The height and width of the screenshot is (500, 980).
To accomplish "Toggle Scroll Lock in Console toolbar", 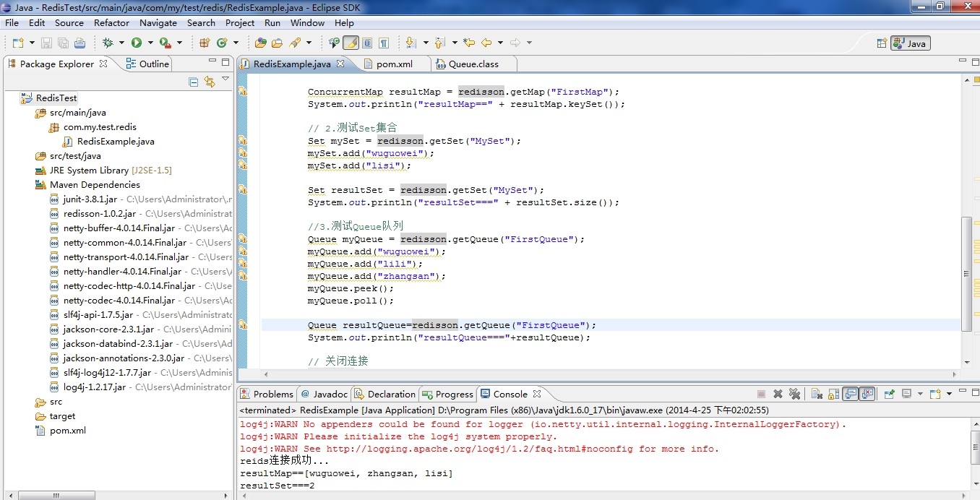I will click(x=833, y=395).
